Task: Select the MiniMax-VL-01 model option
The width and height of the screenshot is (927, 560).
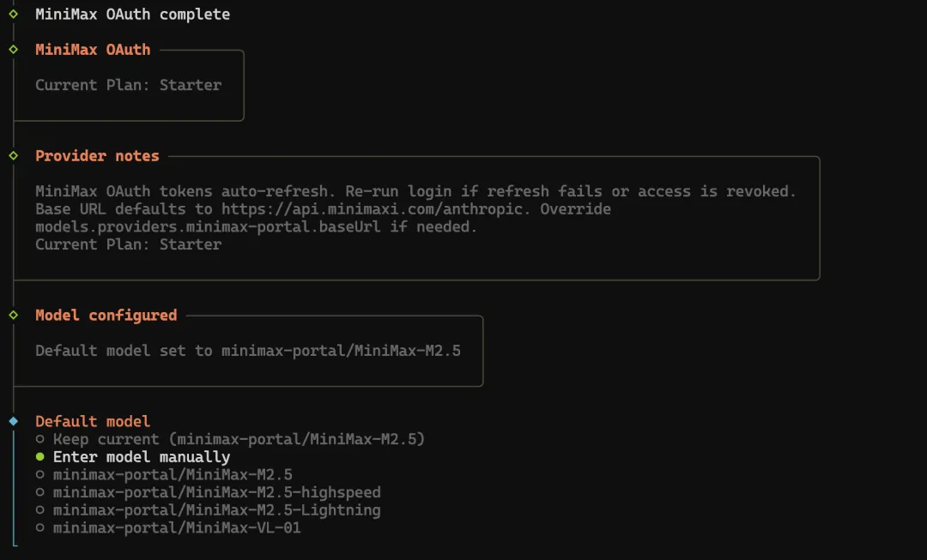Action: tap(177, 528)
